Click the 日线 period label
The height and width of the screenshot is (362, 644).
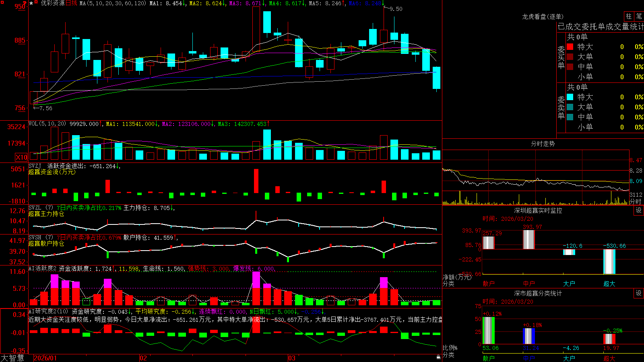coord(71,3)
